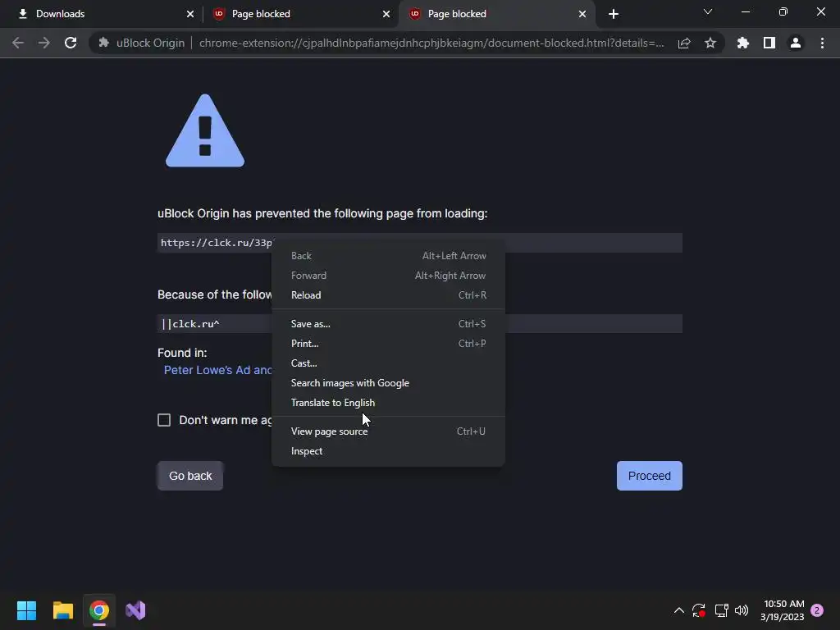Choose Print... from context menu
This screenshot has width=840, height=630.
(388, 344)
